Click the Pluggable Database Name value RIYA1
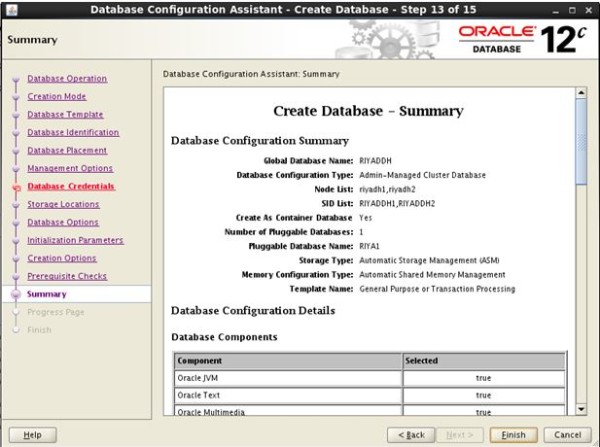Image resolution: width=600 pixels, height=447 pixels. click(x=369, y=246)
